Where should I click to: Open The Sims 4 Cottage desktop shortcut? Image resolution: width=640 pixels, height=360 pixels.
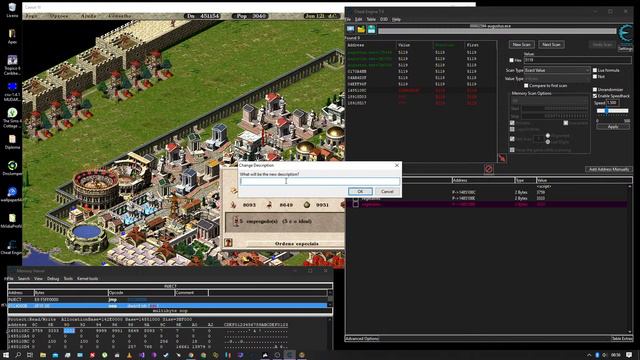click(12, 118)
